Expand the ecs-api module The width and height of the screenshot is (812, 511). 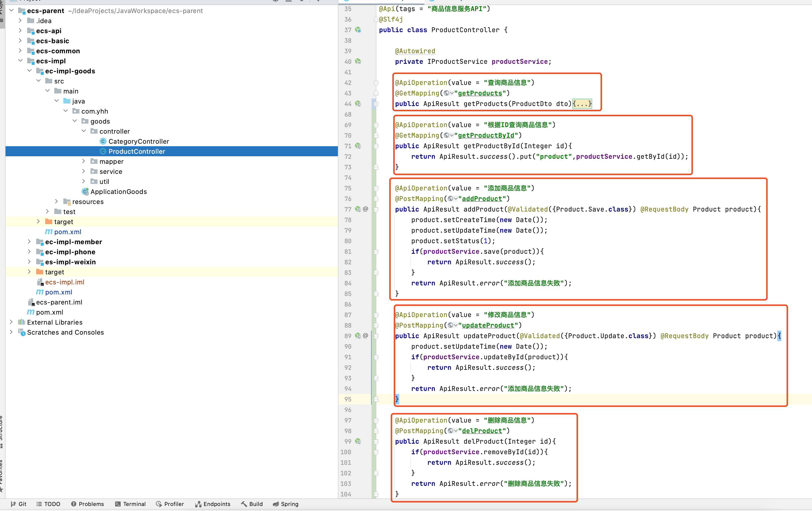click(x=20, y=31)
